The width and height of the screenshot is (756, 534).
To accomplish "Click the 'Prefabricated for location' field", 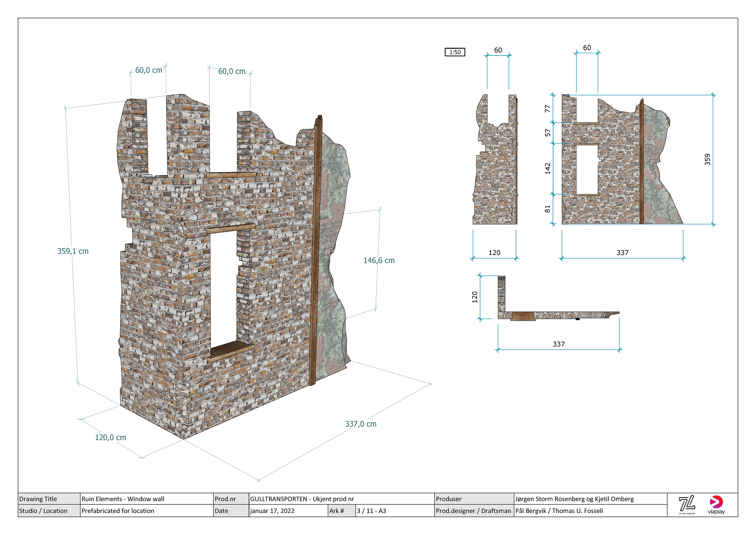I will 118,511.
